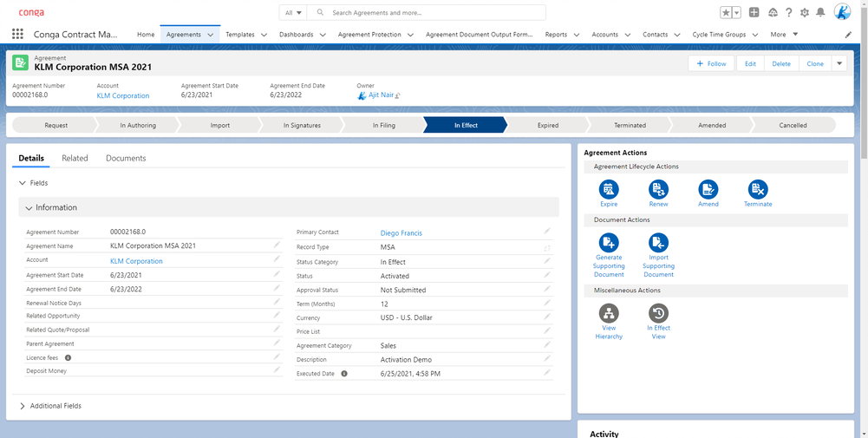
Task: Open the More navigation dropdown
Action: click(x=785, y=35)
